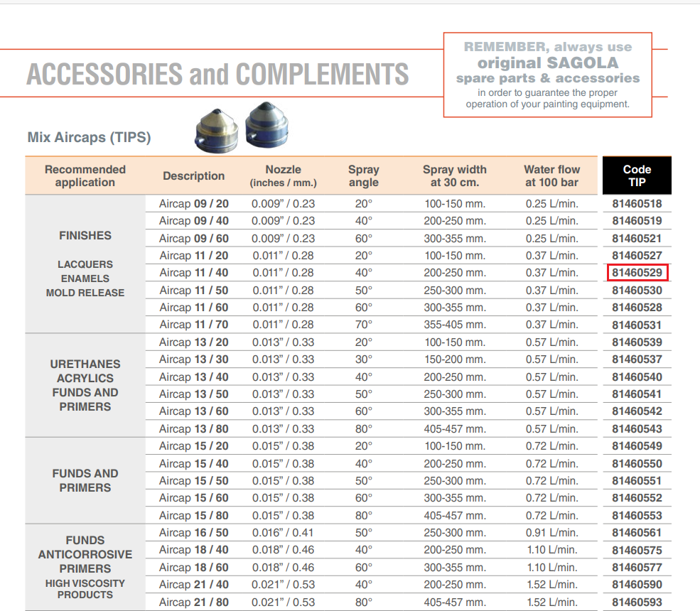
Task: Click 'Aircap 09 / 60' in the table
Action: [x=194, y=238]
